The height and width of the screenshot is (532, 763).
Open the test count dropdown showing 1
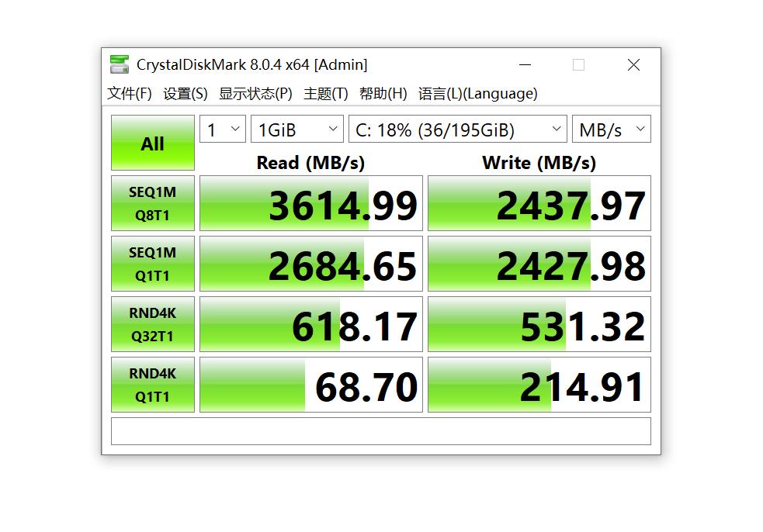pos(222,130)
